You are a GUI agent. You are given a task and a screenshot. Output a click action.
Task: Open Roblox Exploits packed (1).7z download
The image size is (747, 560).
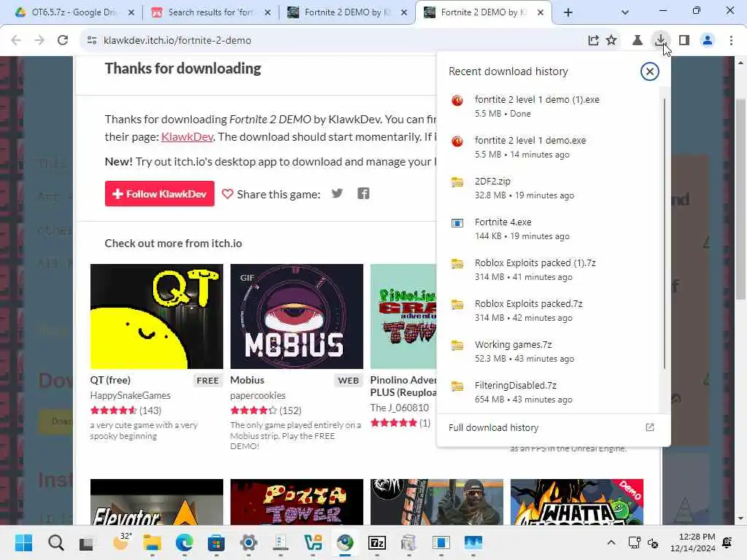[550, 270]
